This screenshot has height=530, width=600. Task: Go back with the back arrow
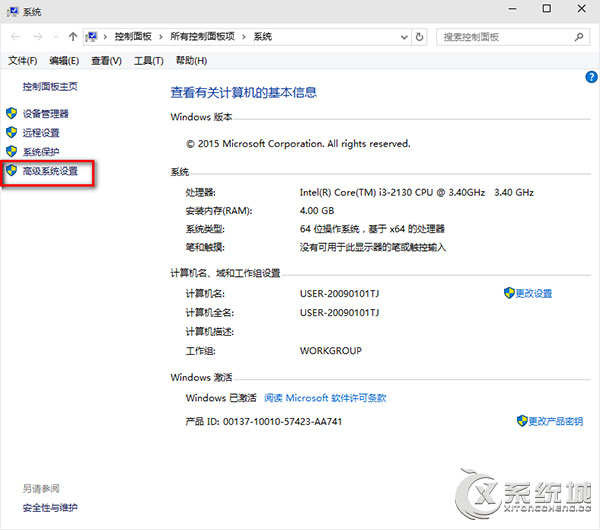pos(16,37)
